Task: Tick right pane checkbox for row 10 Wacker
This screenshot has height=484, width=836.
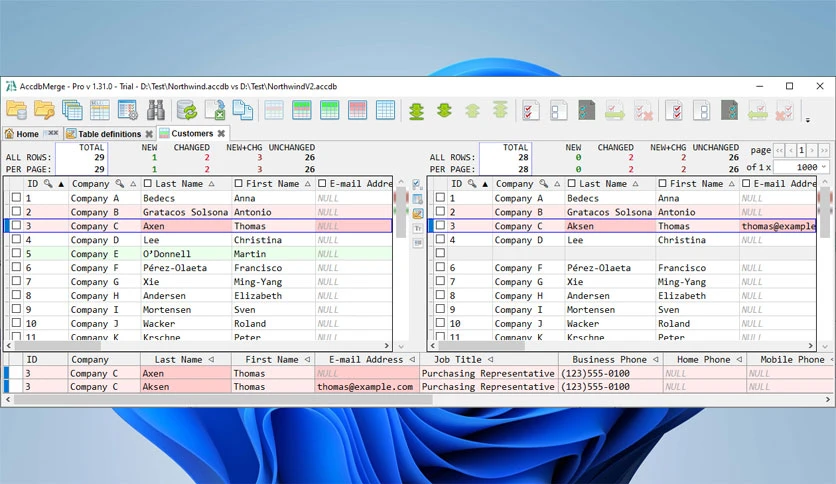Action: (x=440, y=322)
